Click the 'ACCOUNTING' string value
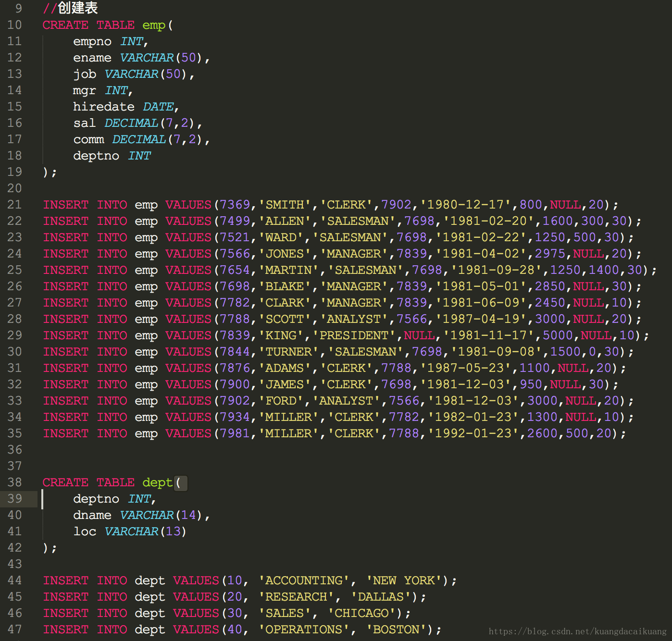672x641 pixels. 304,581
